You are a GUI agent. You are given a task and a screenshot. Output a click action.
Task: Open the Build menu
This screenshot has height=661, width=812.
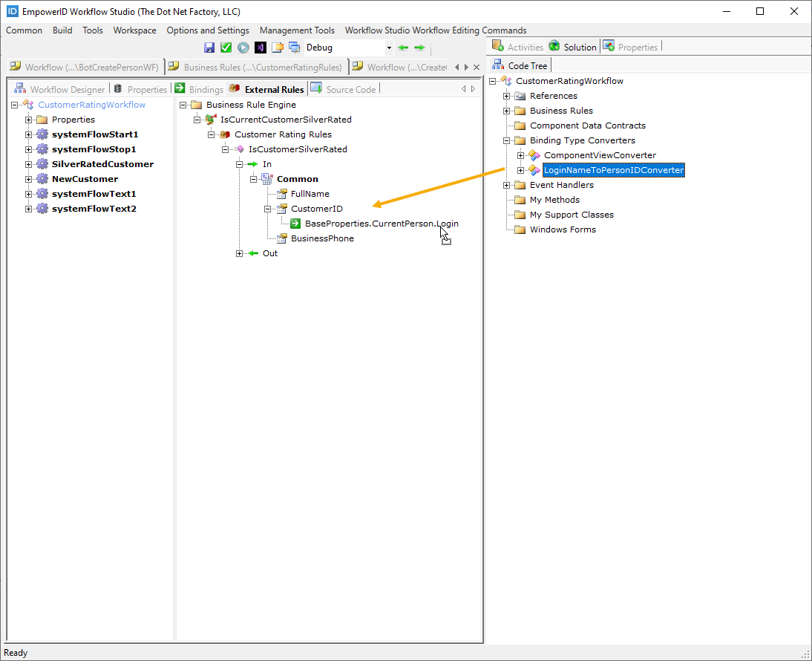[x=62, y=30]
